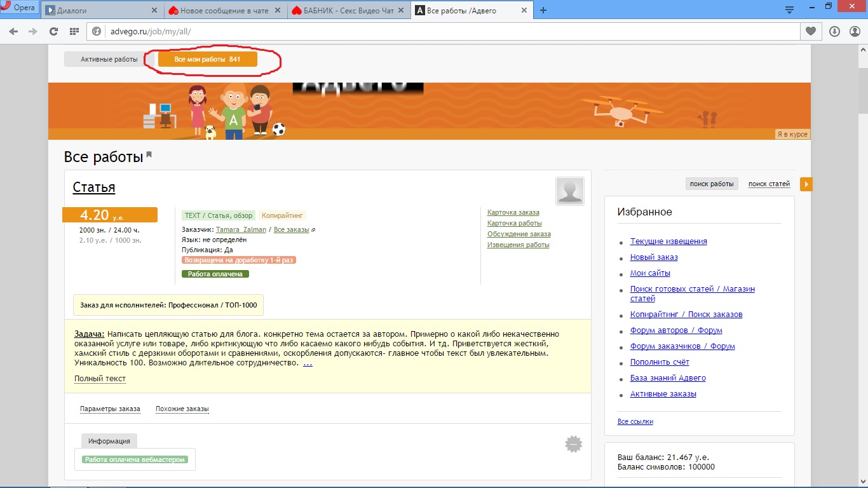Open a new browser tab

[x=543, y=10]
